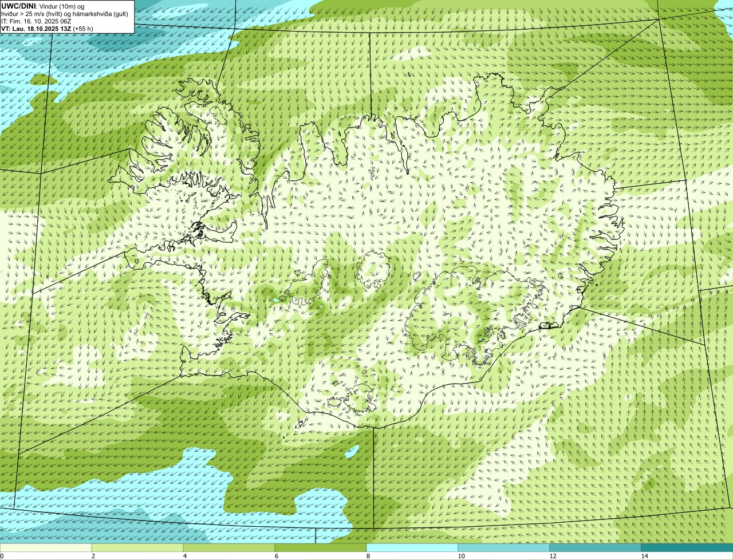The width and height of the screenshot is (733, 560).
Task: Select the teal 12–14 m/s color band
Action: point(596,547)
